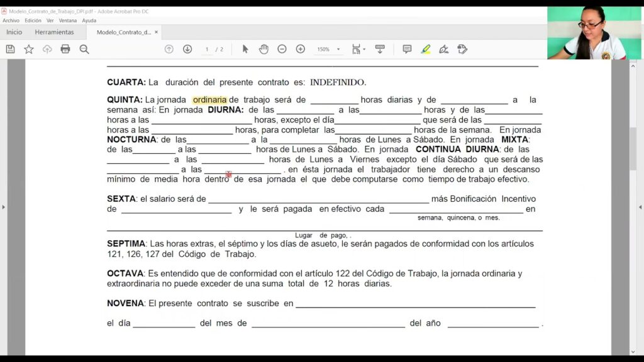Viewport: 644px width, 362px height.
Task: Print the document using printer icon
Action: tap(65, 49)
